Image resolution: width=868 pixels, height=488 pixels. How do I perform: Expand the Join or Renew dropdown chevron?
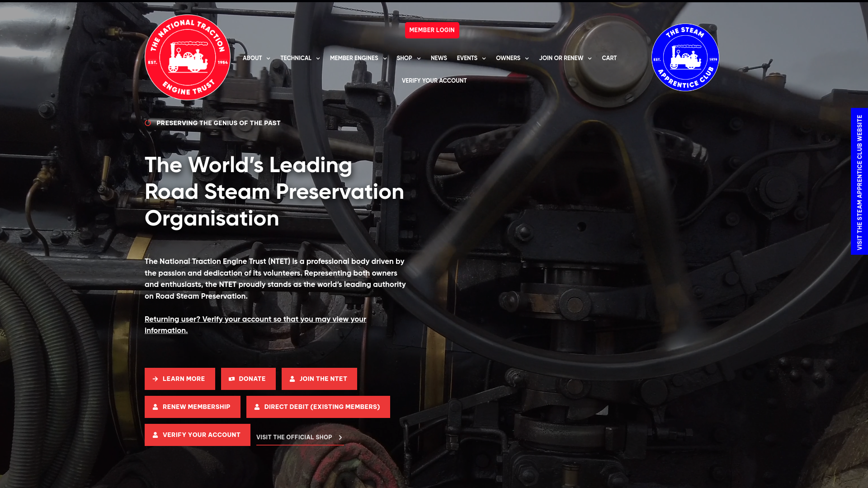click(590, 59)
